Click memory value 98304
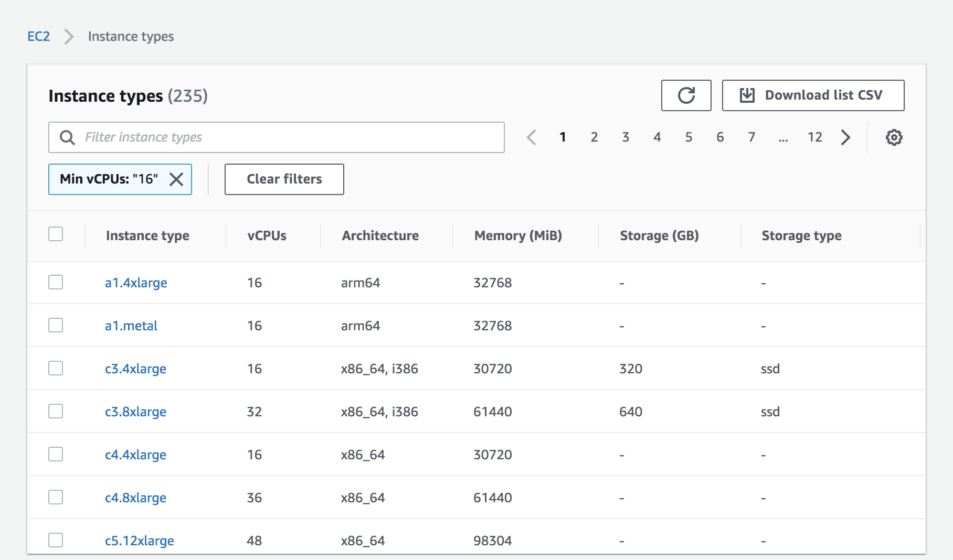 (492, 541)
